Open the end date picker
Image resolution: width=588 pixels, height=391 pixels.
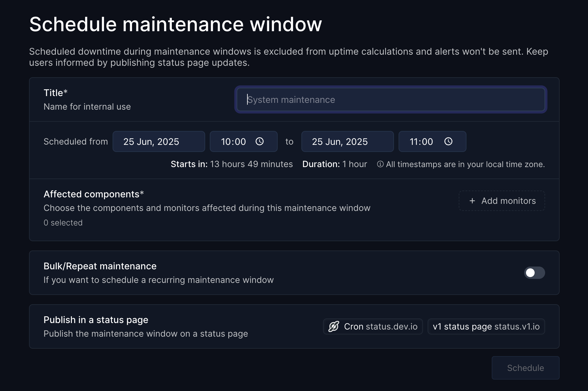tap(347, 141)
